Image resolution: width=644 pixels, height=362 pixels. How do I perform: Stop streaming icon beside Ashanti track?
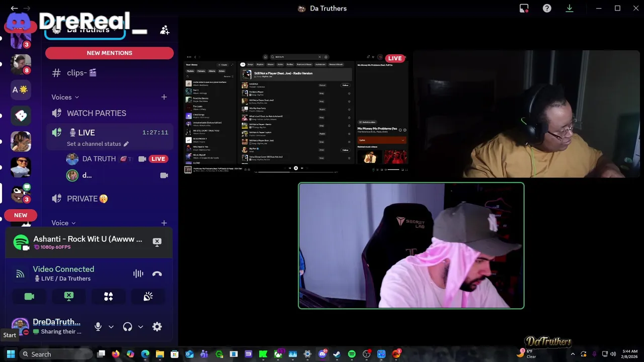click(157, 242)
